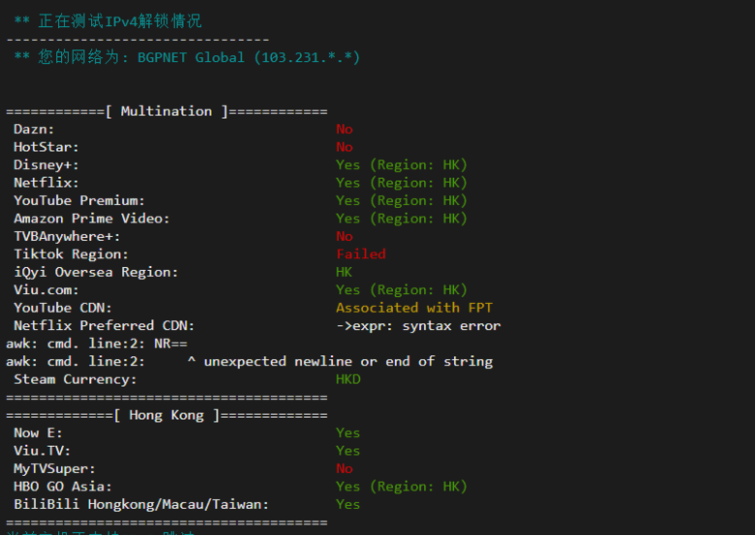Viewport: 756px width, 536px height.
Task: Click the Disney+ Yes (Region: HK) result
Action: (401, 164)
